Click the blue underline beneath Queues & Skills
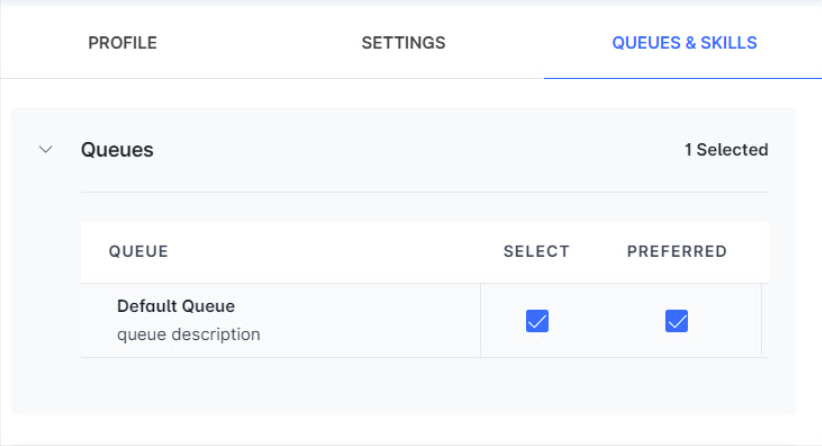The width and height of the screenshot is (822, 446). pos(684,77)
